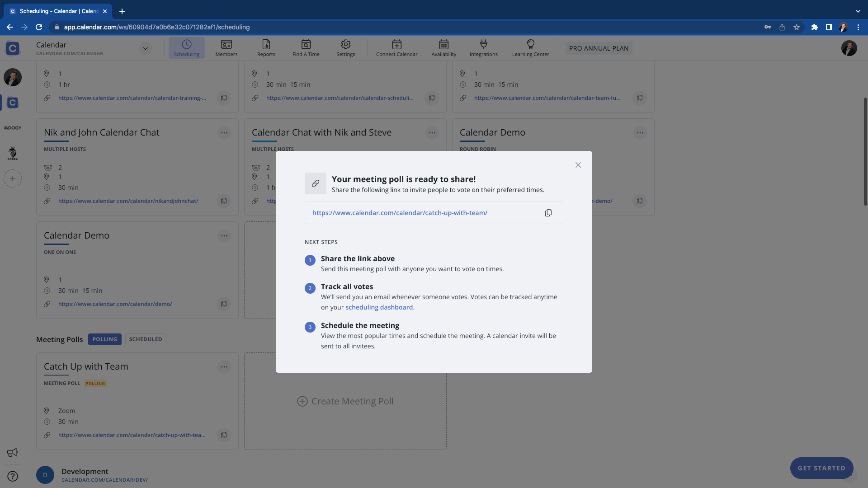Open options for Round Robin Calendar Demo
Viewport: 868px width, 488px height.
pyautogui.click(x=640, y=133)
